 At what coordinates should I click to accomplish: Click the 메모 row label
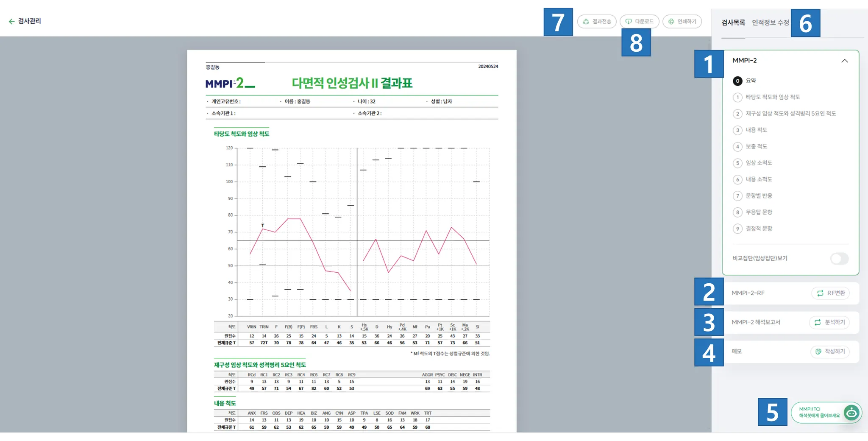737,352
